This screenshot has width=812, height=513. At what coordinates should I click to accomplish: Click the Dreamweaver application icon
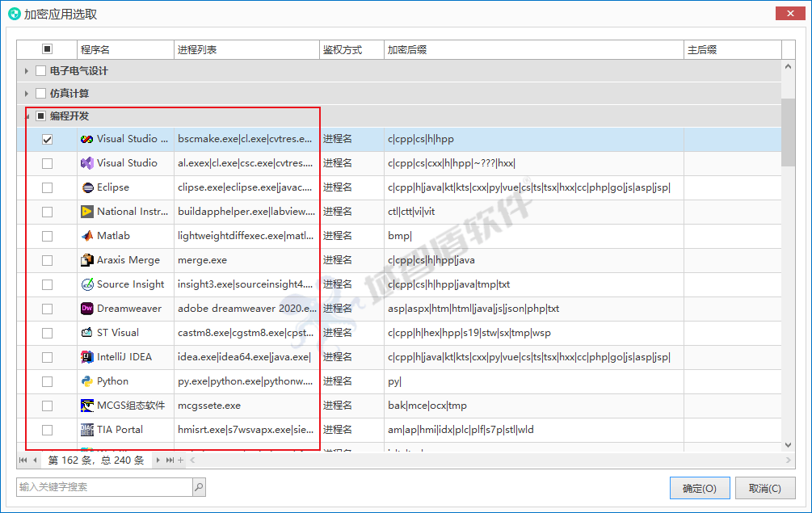pyautogui.click(x=87, y=309)
